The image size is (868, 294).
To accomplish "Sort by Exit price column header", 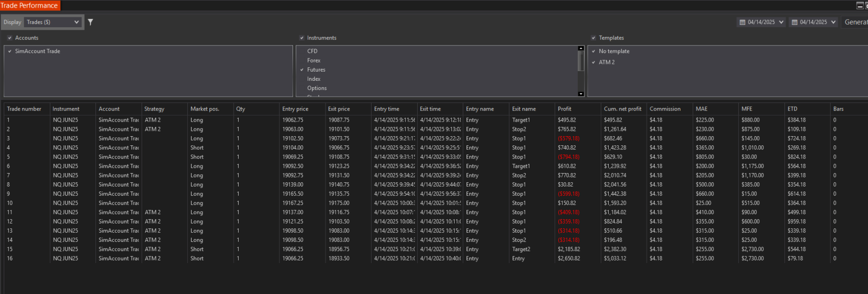I will tap(339, 109).
